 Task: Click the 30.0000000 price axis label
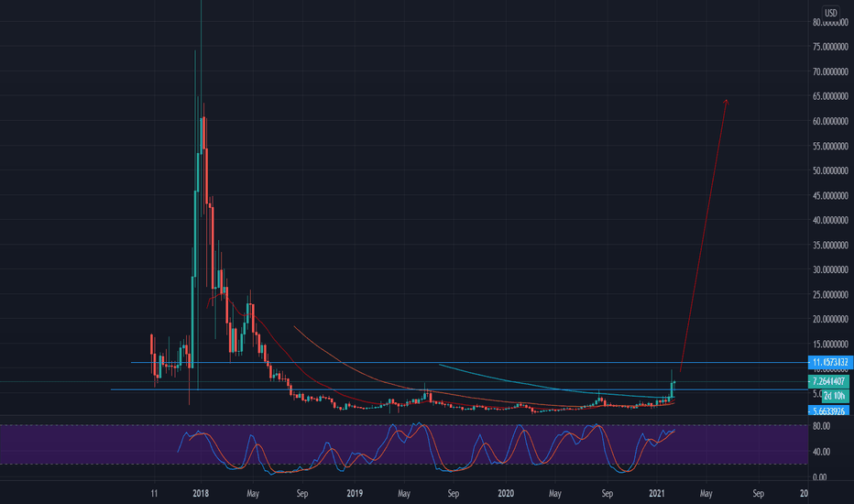tap(830, 269)
